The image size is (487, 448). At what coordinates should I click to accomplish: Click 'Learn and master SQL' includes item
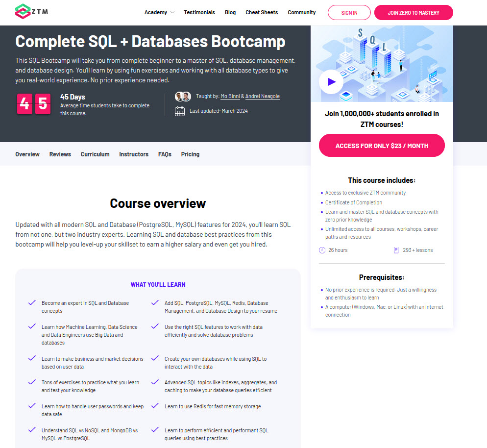point(382,216)
